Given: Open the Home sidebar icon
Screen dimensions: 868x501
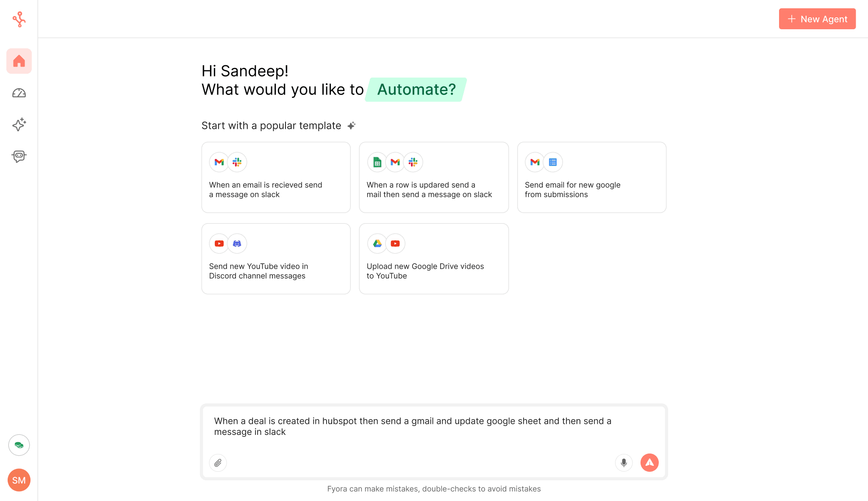Looking at the screenshot, I should click(x=19, y=61).
